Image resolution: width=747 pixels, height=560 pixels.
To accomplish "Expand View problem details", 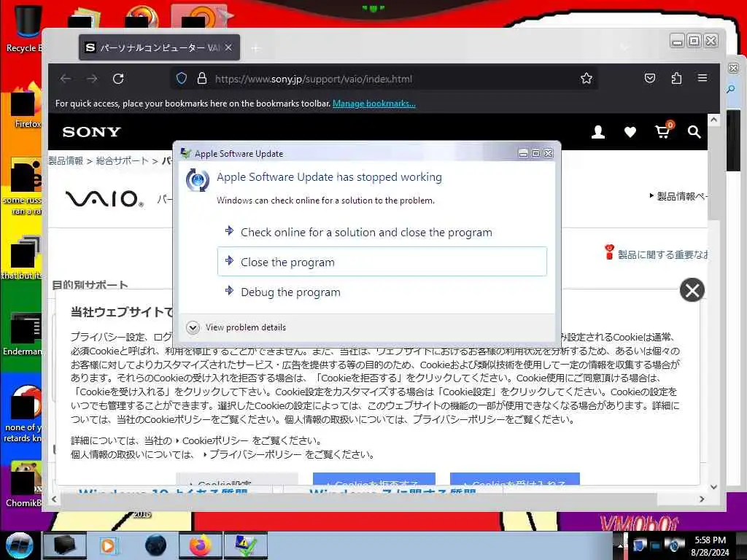I will point(236,327).
